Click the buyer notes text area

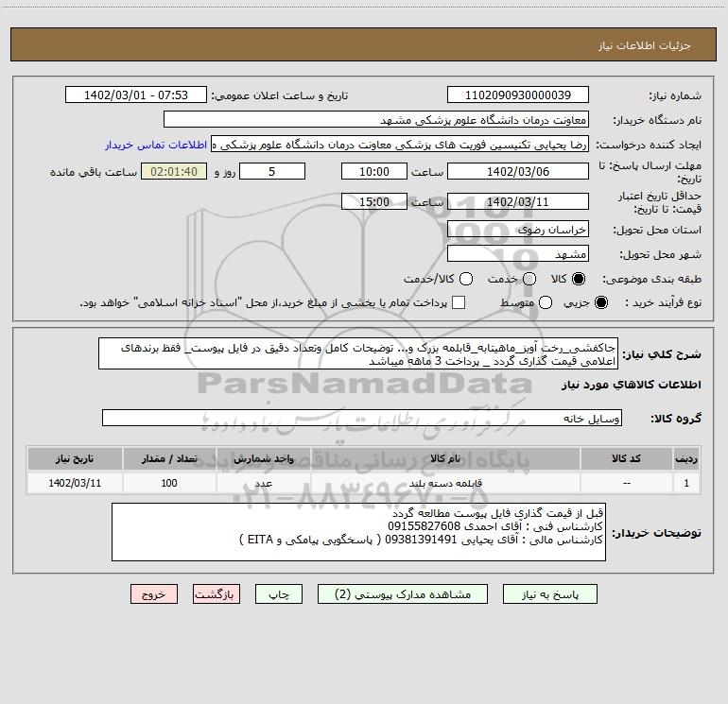coord(358,532)
